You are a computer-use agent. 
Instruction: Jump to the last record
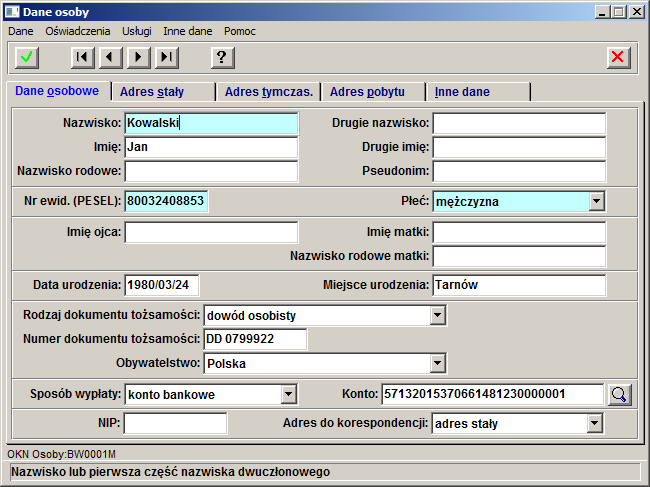167,57
